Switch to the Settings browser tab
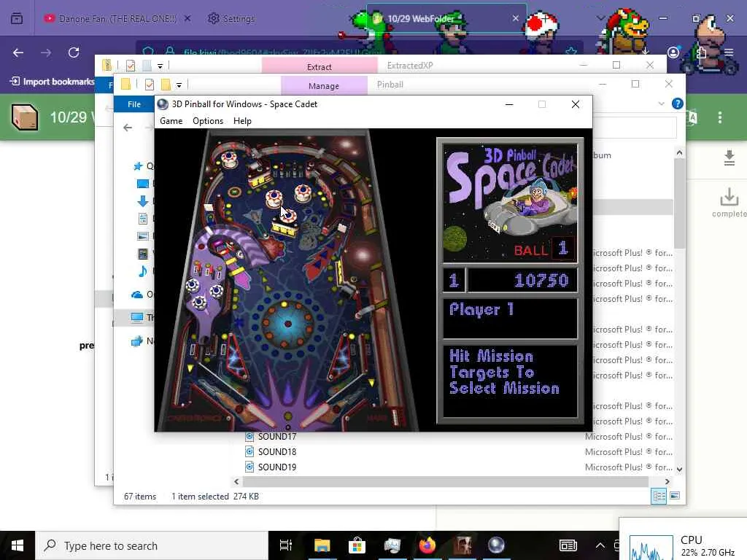The width and height of the screenshot is (747, 560). tap(232, 18)
